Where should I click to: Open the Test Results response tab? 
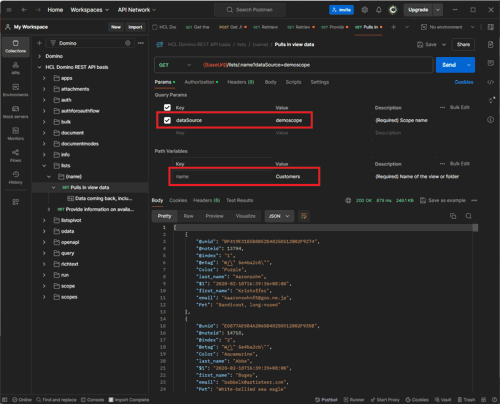[x=239, y=200]
